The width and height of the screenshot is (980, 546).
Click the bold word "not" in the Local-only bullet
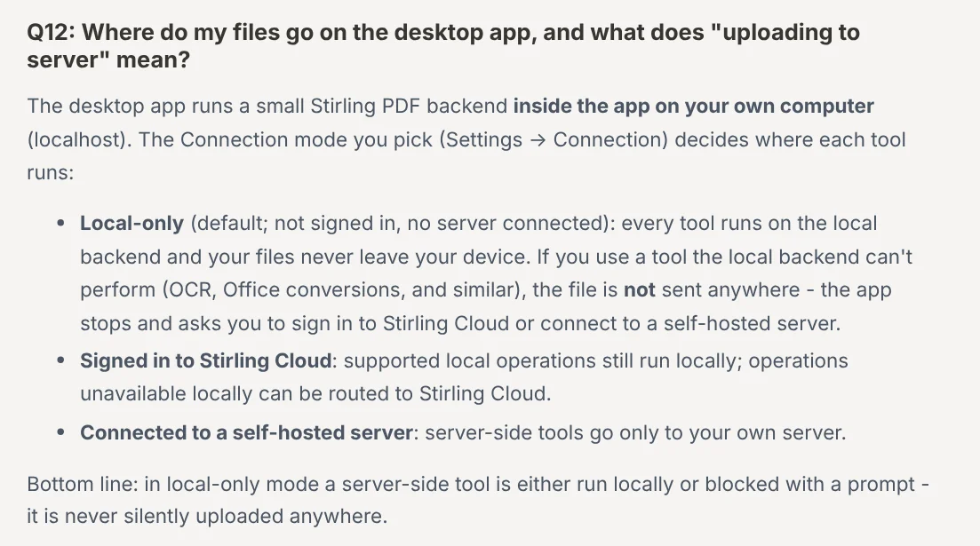click(640, 289)
